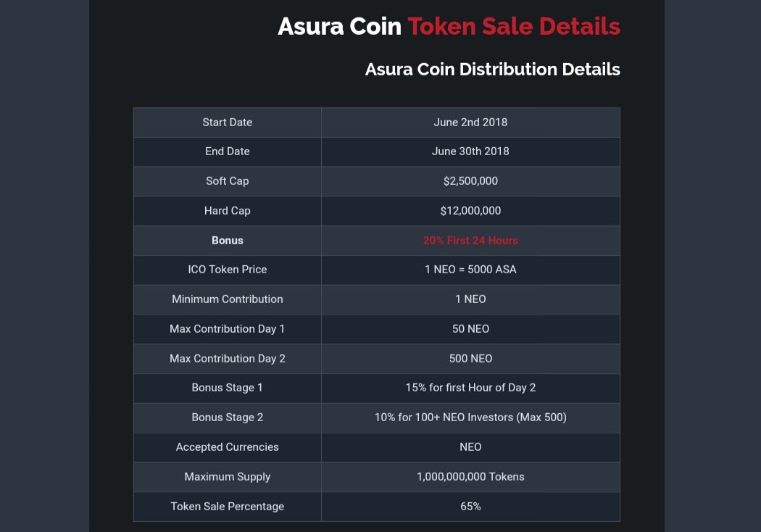Click the '$12,000,000' hard cap value

pyautogui.click(x=470, y=211)
